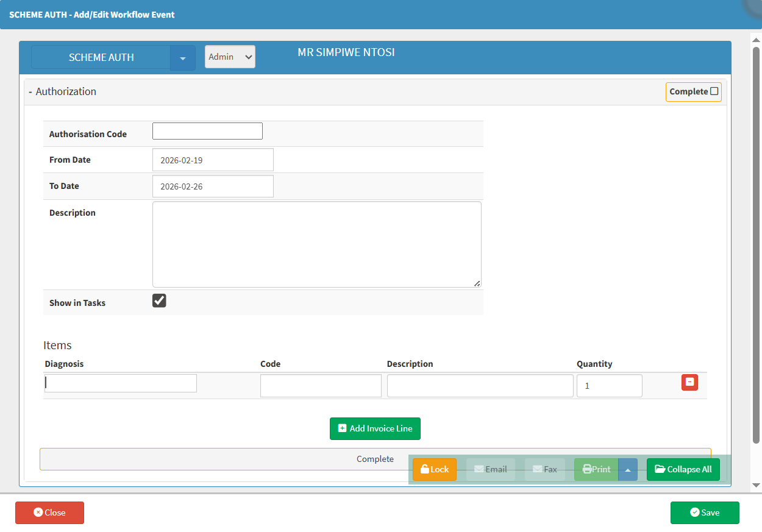
Task: Open the SCHEME AUTH dropdown arrow
Action: (x=183, y=58)
